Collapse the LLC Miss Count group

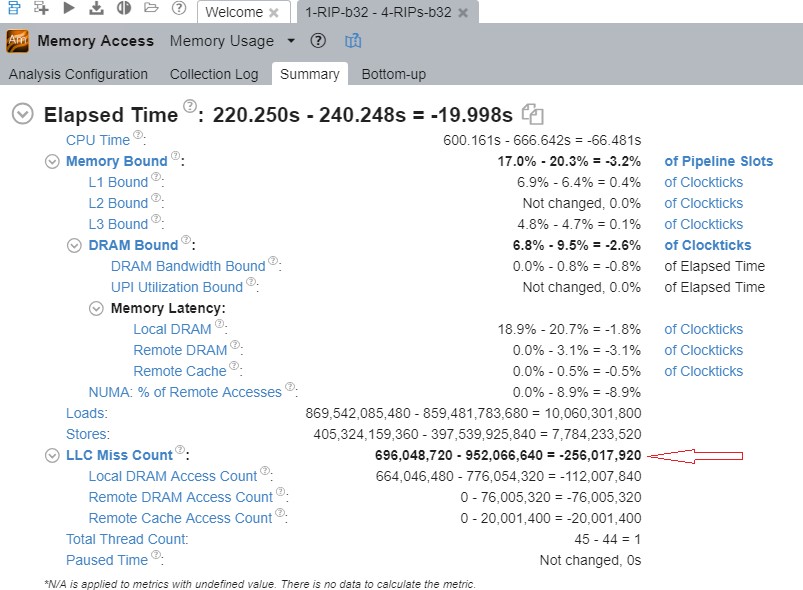53,455
